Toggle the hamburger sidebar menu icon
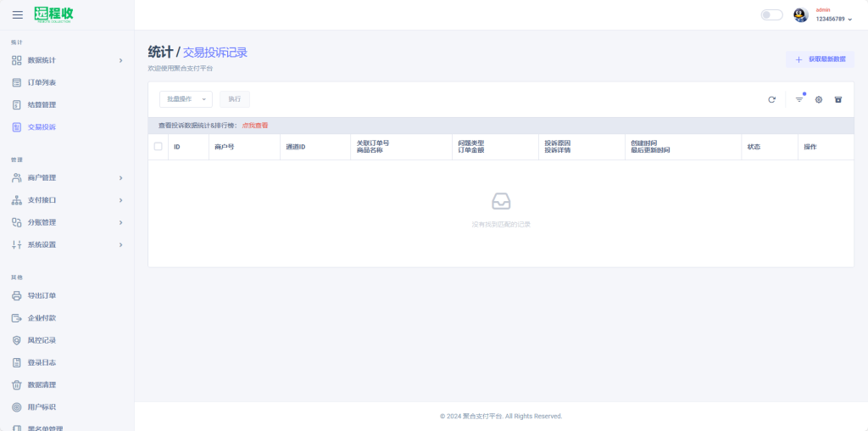This screenshot has height=431, width=868. coord(18,15)
